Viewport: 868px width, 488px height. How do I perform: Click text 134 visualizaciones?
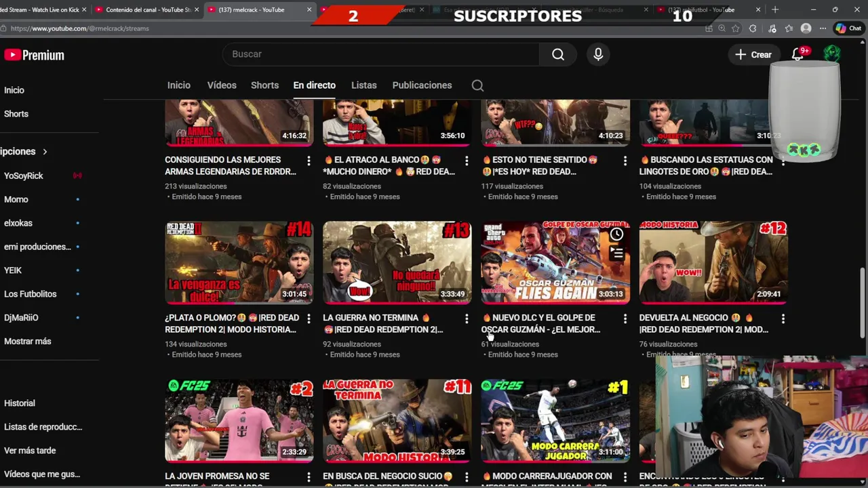[x=196, y=344]
